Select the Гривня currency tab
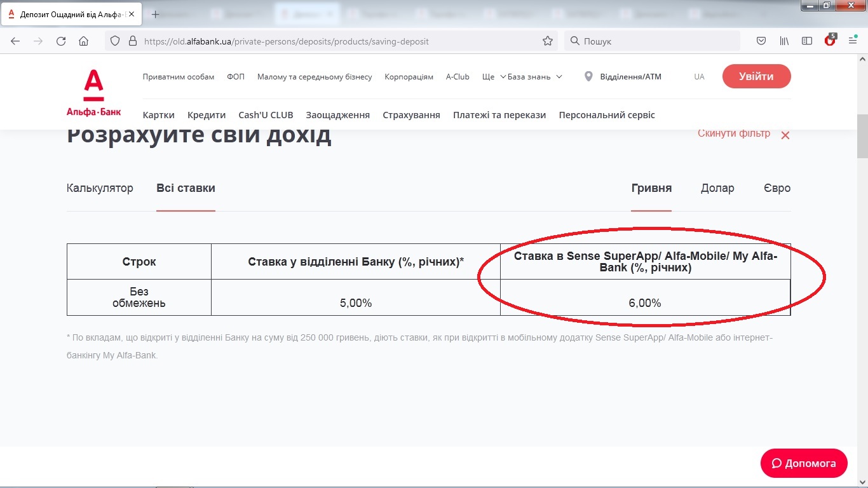 [x=651, y=188]
